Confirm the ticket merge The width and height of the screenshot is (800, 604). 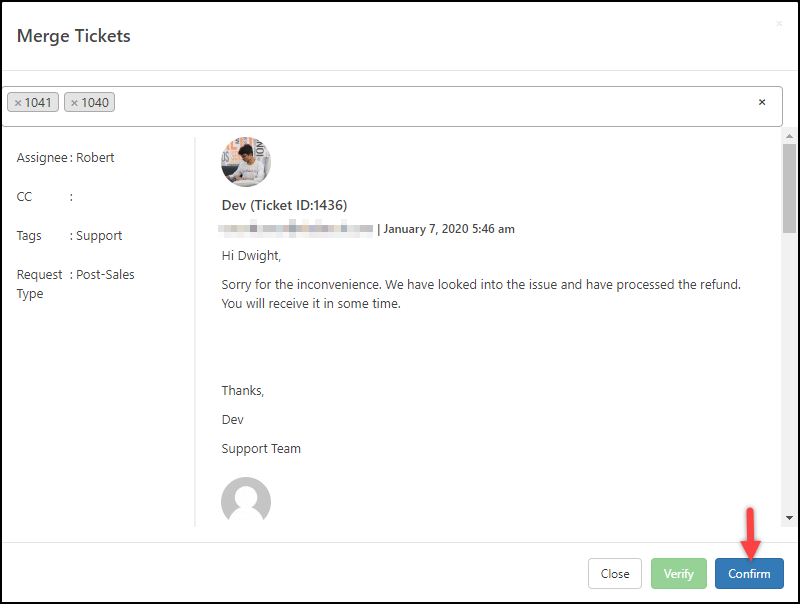point(749,573)
